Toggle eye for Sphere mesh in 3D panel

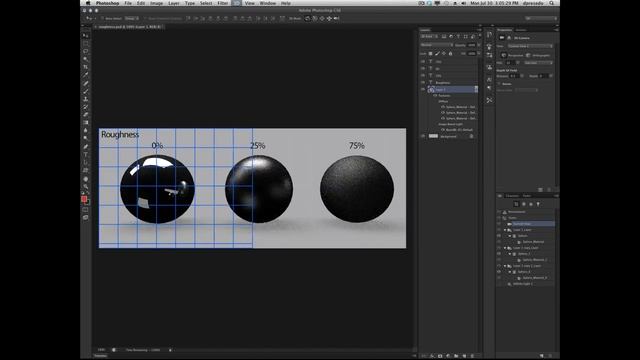pyautogui.click(x=499, y=236)
